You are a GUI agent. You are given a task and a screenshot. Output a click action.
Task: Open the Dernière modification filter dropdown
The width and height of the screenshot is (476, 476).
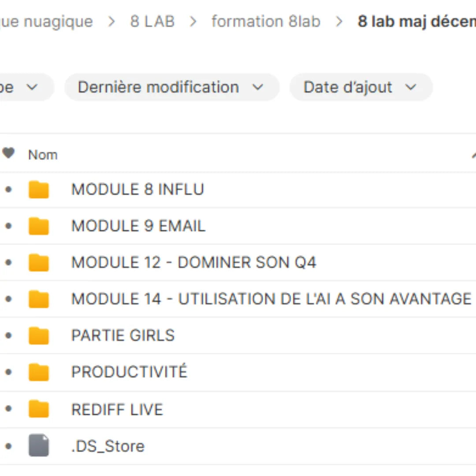[x=171, y=87]
